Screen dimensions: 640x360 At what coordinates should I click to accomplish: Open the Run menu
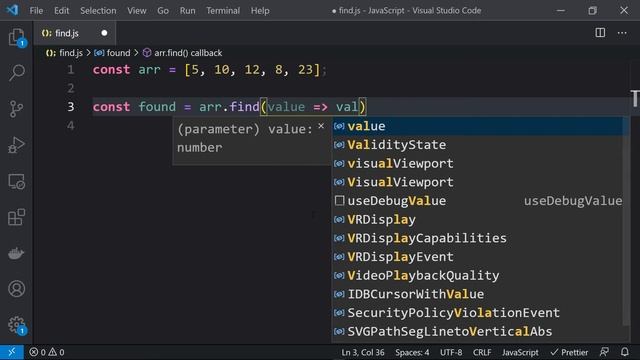[x=187, y=11]
